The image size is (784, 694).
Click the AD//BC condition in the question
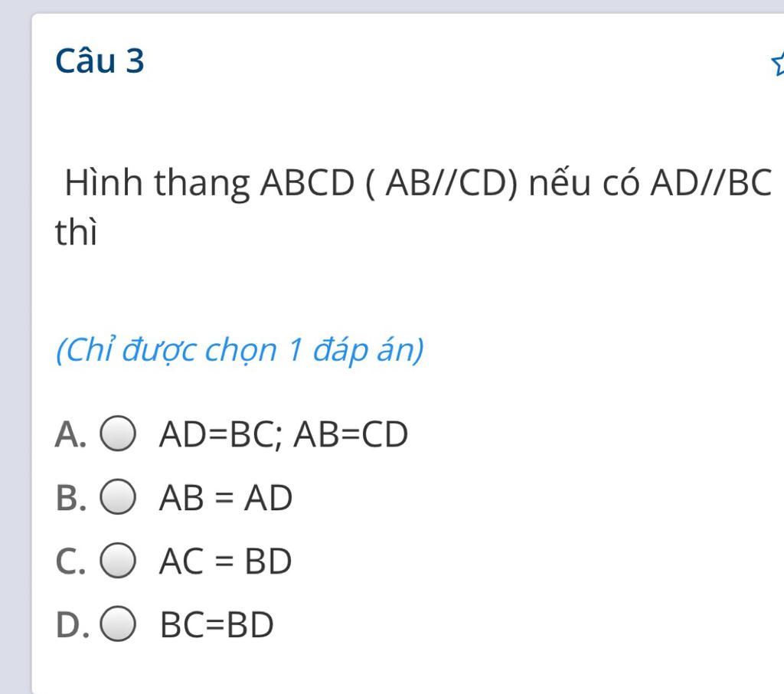pos(711,182)
